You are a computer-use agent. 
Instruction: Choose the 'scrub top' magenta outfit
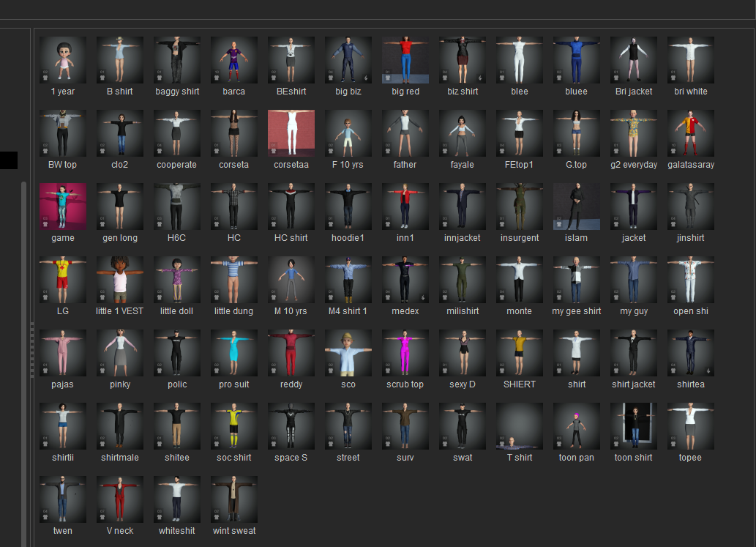[405, 353]
